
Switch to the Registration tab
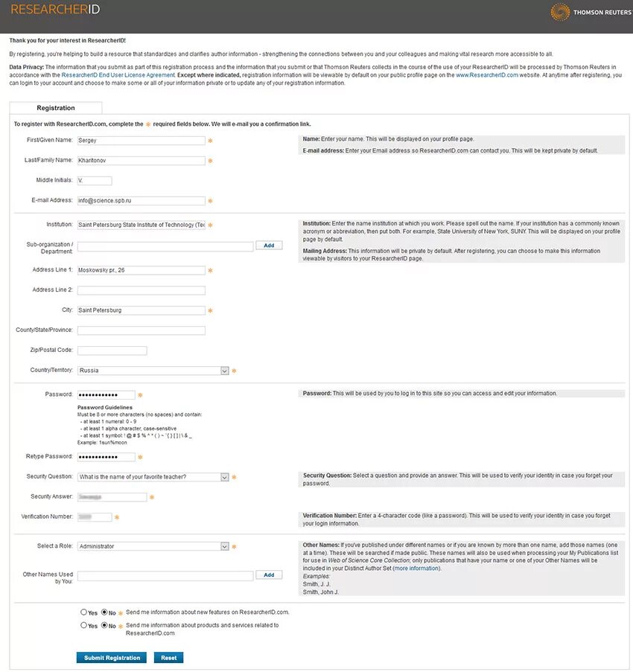57,107
